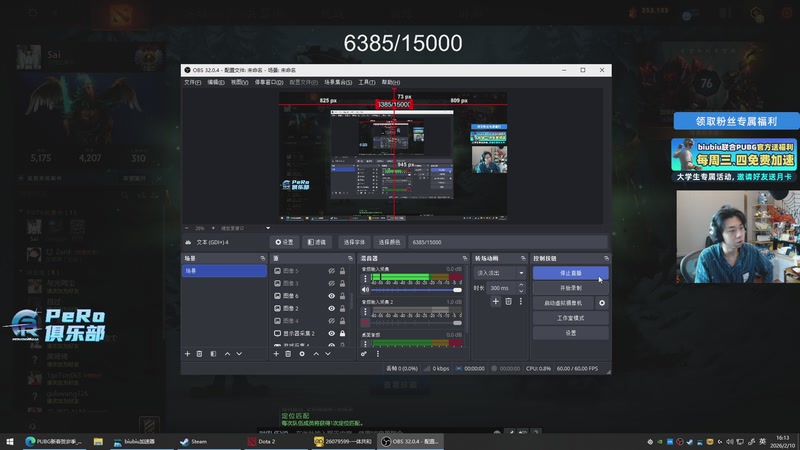
Task: Adjust the second mixer channel volume slider
Action: (416, 322)
